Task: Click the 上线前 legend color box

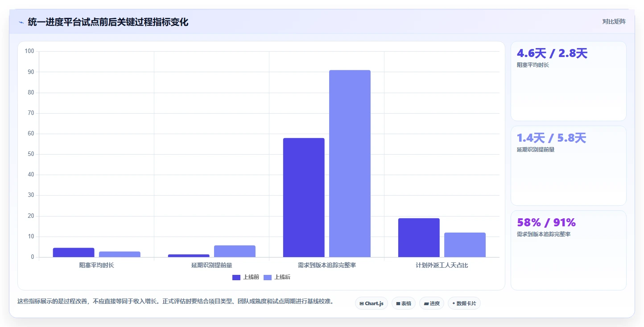Action: click(x=236, y=277)
